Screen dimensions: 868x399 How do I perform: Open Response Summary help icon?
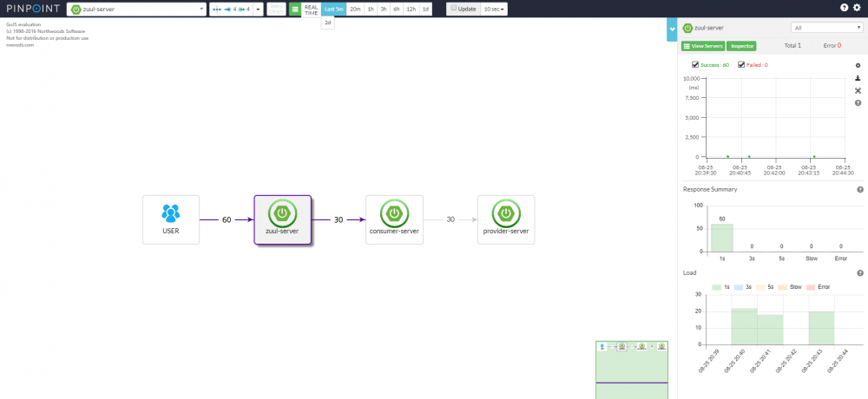(x=860, y=189)
